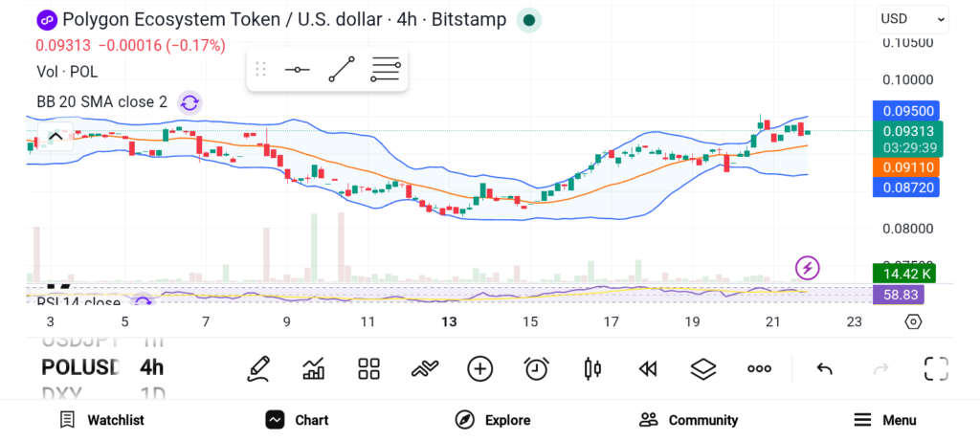Select the trend line drawing tool
Image resolution: width=980 pixels, height=441 pixels.
pos(341,70)
